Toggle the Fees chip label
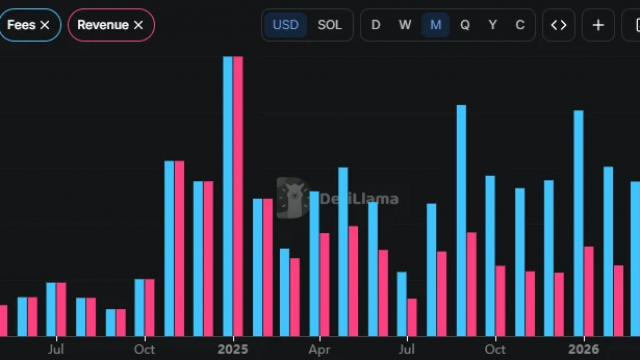 coord(21,25)
